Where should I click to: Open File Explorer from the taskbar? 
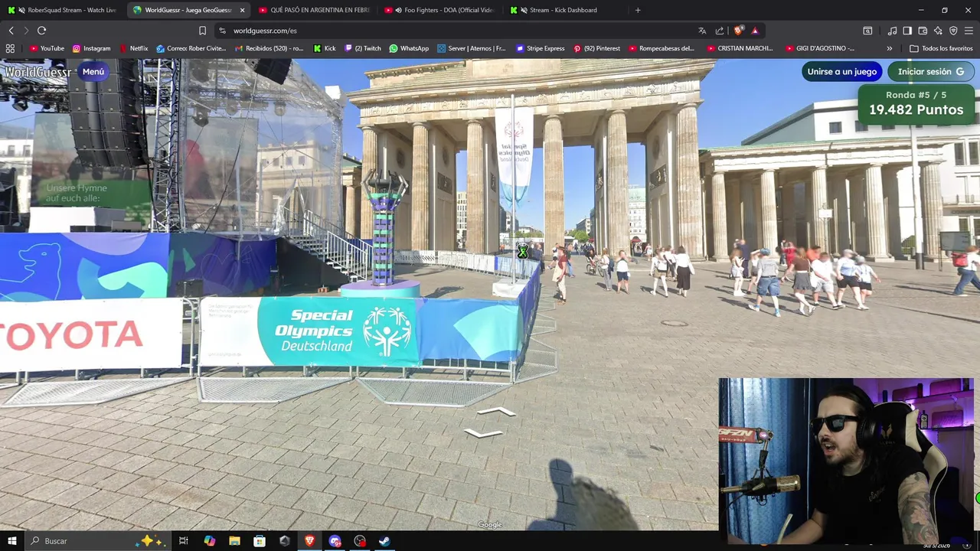[x=234, y=541]
